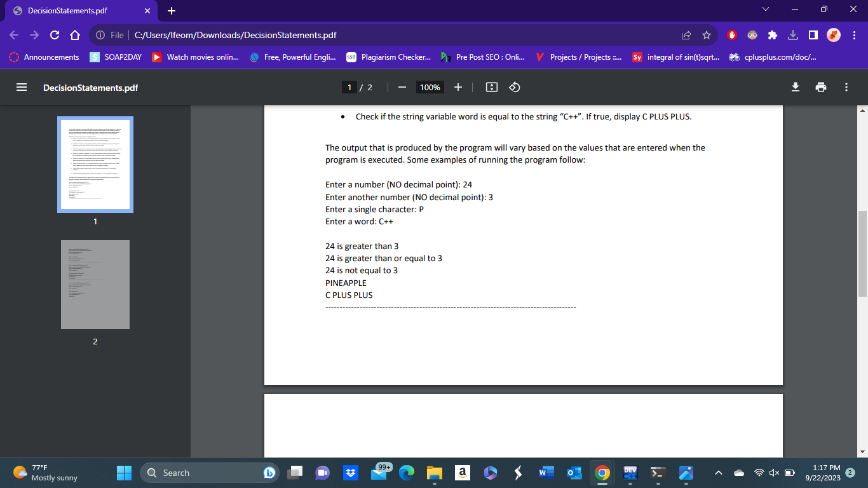Open the red stop-hand adblock extension
The width and height of the screenshot is (868, 488).
732,35
